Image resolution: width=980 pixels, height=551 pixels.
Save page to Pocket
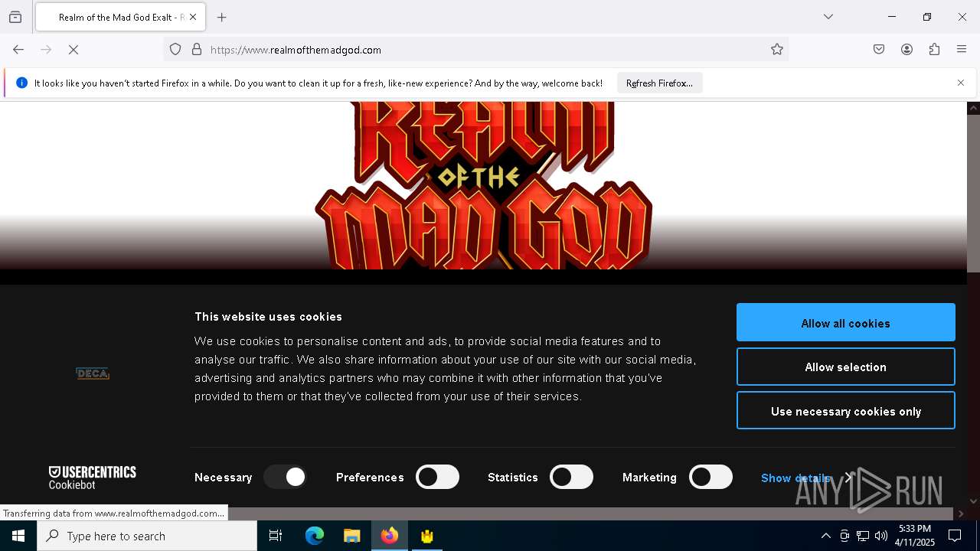click(x=879, y=50)
